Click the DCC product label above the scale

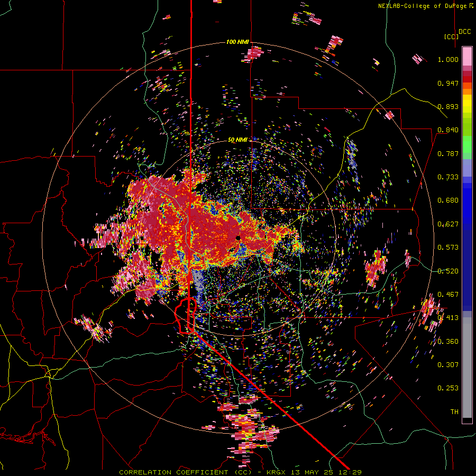[x=465, y=32]
